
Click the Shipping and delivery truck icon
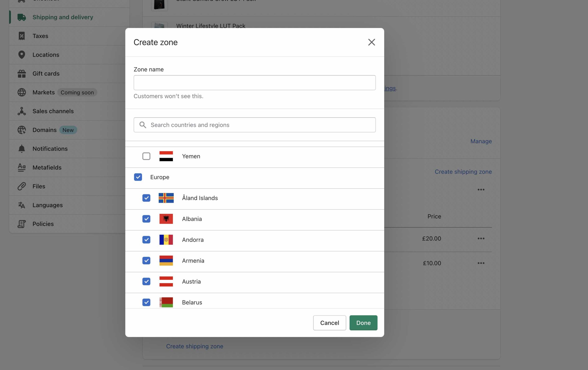pyautogui.click(x=22, y=17)
